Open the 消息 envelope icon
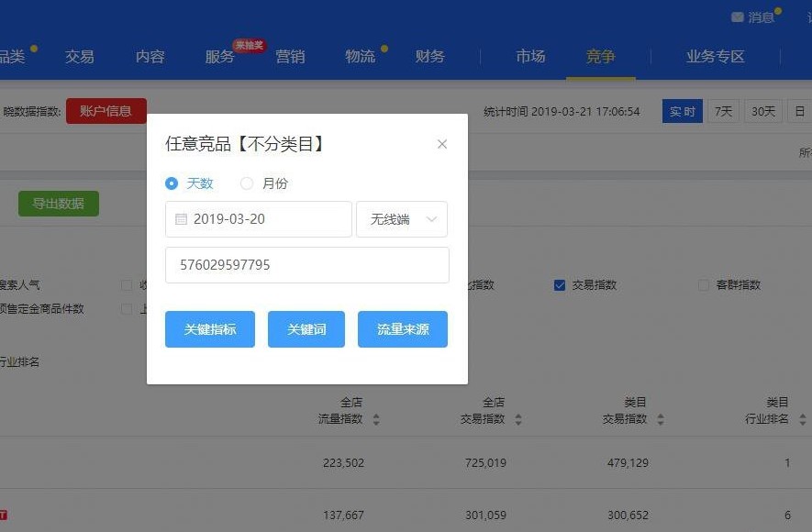812x532 pixels. coord(738,17)
